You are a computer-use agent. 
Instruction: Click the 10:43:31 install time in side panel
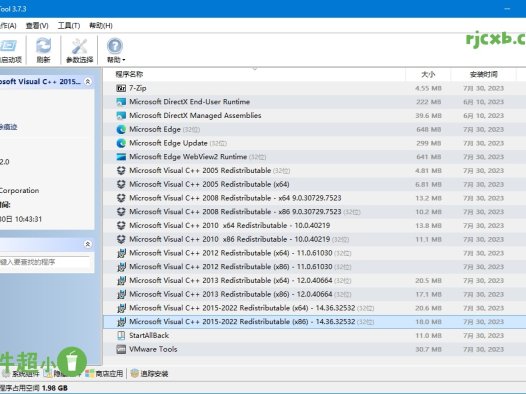coord(29,219)
